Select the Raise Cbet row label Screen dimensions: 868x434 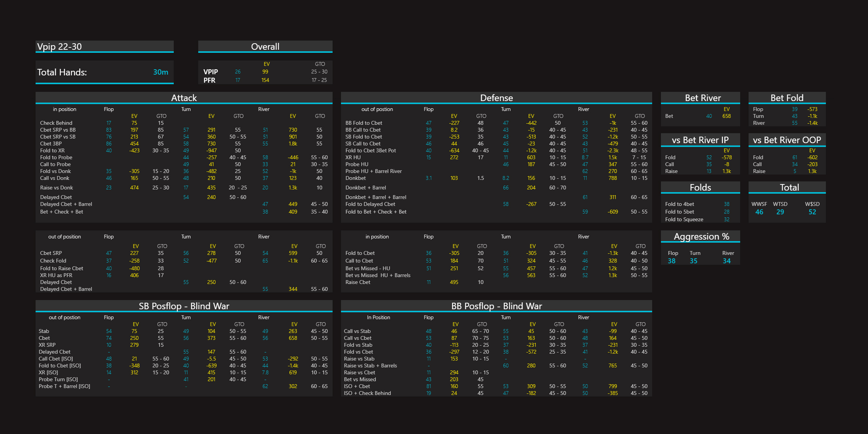[x=358, y=282]
